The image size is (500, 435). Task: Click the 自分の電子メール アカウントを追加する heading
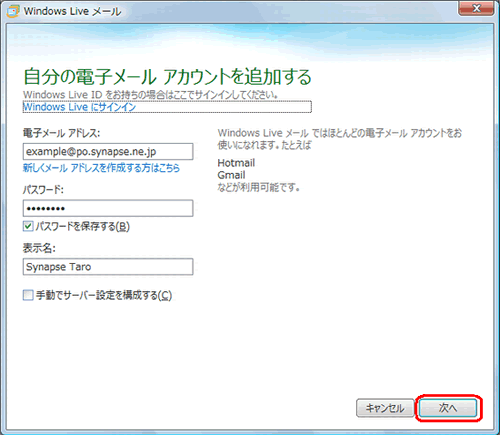[x=167, y=76]
